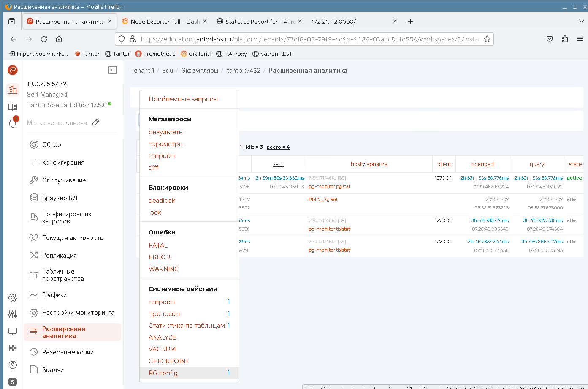Choose CHECKPOINT system action
This screenshot has height=389, width=588.
pos(168,361)
